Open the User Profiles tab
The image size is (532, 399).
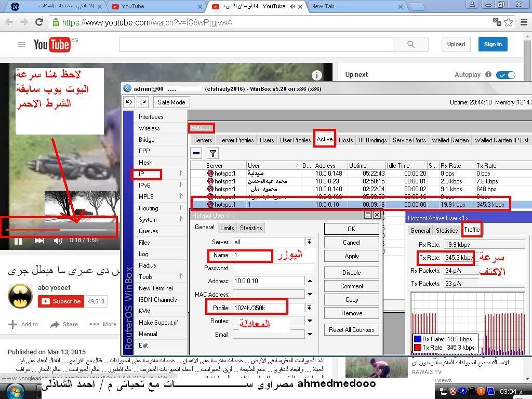click(295, 140)
